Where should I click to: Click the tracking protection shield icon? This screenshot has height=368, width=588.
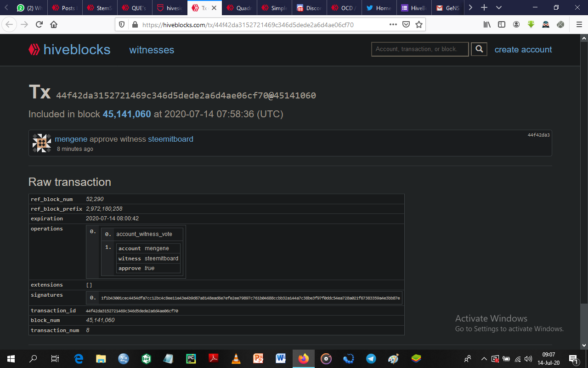[x=122, y=25]
